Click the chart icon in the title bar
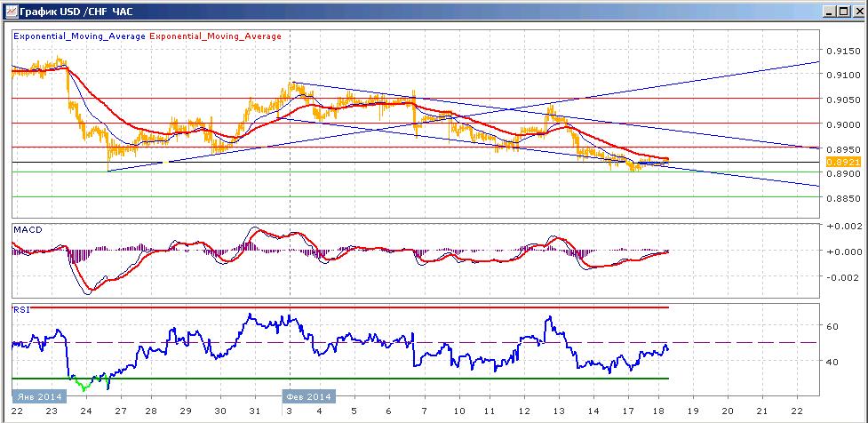Screen dimensions: 868x423 11,11
